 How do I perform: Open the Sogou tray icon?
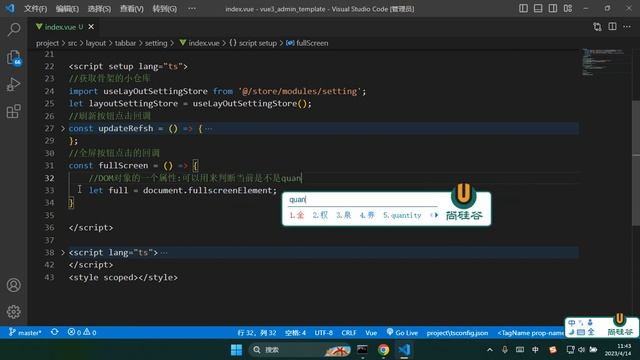(x=553, y=350)
